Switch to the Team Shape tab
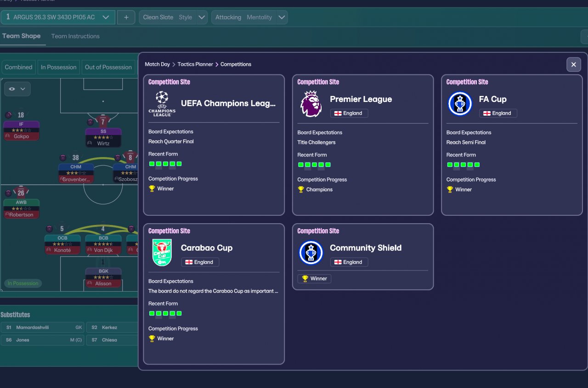The height and width of the screenshot is (388, 588). [x=21, y=36]
